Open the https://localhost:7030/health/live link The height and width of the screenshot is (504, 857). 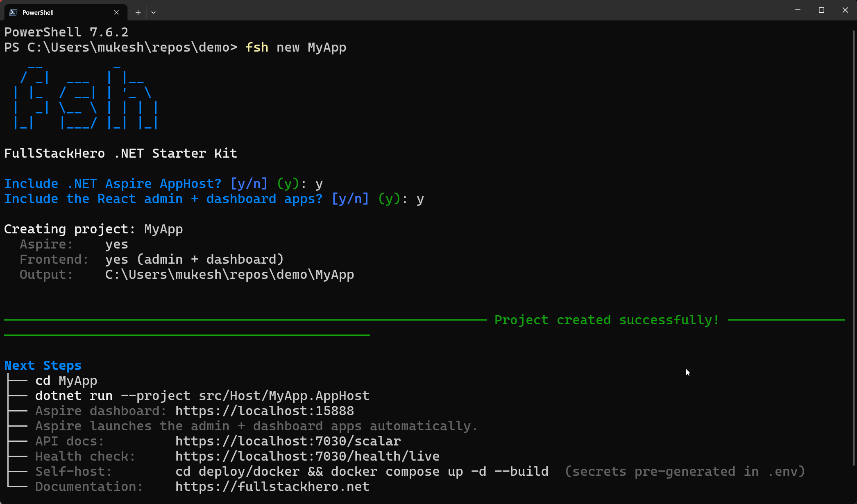pyautogui.click(x=307, y=457)
